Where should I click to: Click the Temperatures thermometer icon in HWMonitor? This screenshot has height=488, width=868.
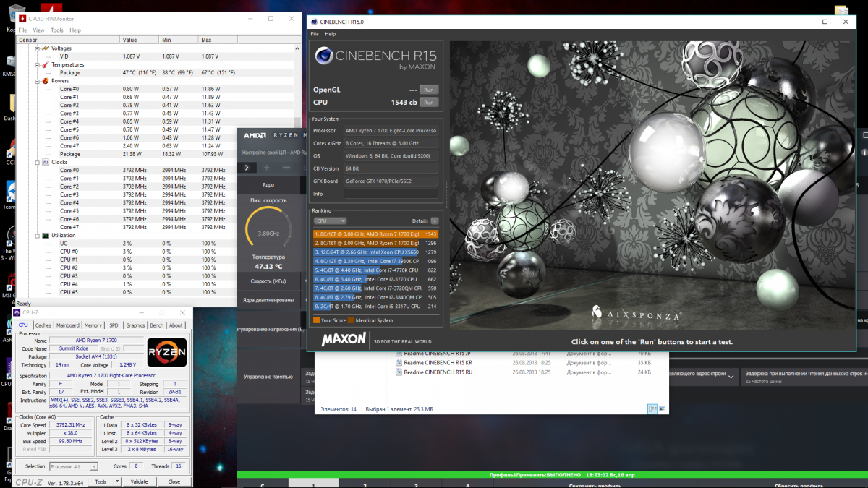pos(46,64)
